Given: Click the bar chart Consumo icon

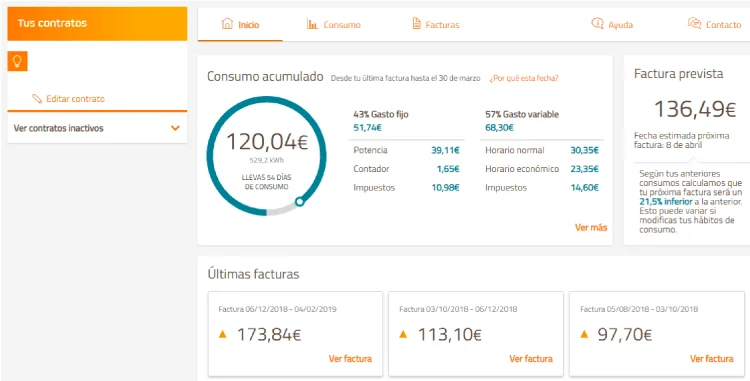Looking at the screenshot, I should pos(312,24).
